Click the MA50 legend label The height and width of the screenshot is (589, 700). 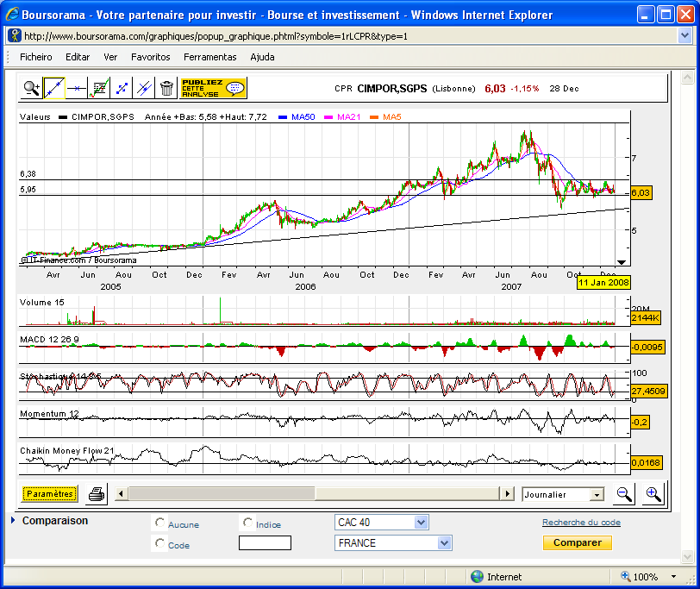[303, 117]
